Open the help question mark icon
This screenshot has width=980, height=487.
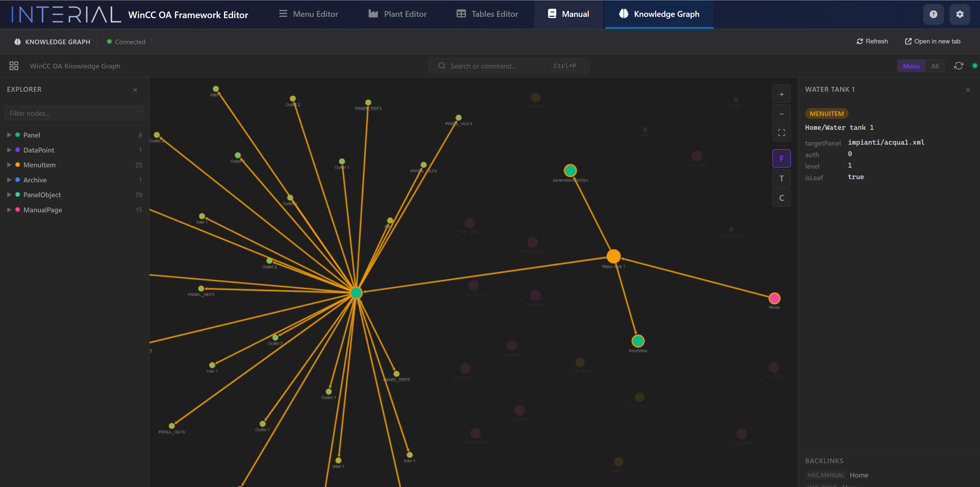pyautogui.click(x=933, y=14)
